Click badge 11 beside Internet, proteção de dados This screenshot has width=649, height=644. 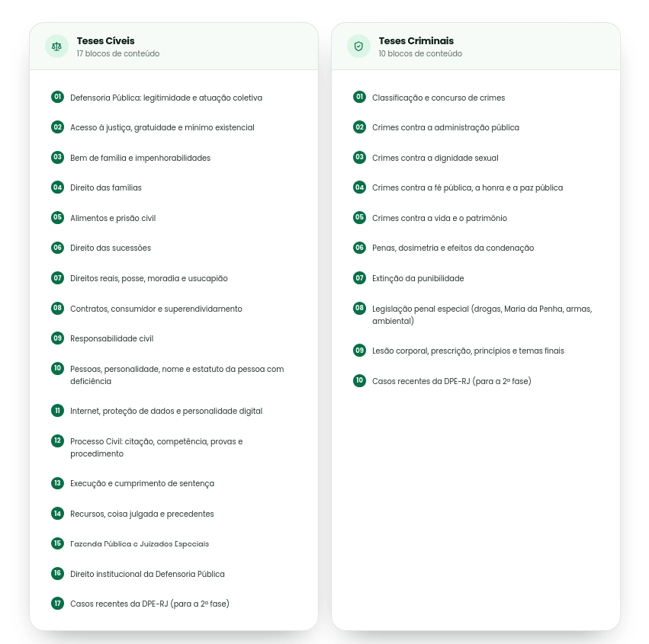pyautogui.click(x=57, y=411)
